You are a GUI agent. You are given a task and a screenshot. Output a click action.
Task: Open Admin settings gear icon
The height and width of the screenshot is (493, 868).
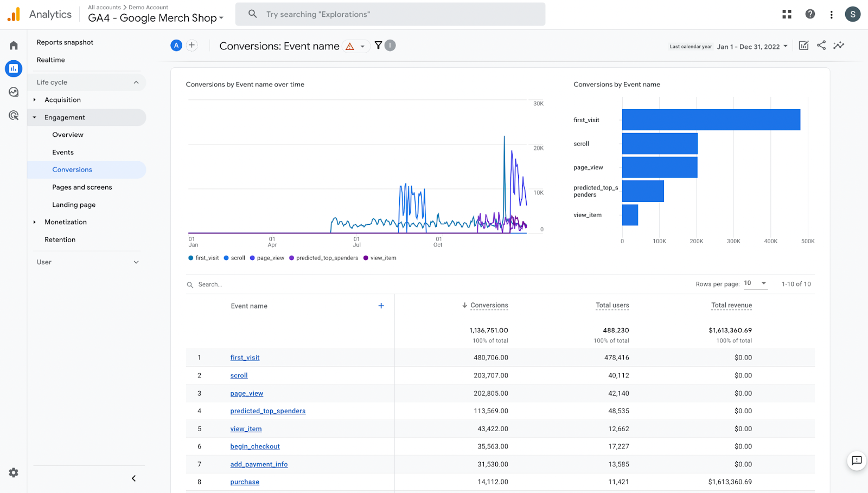click(x=14, y=473)
